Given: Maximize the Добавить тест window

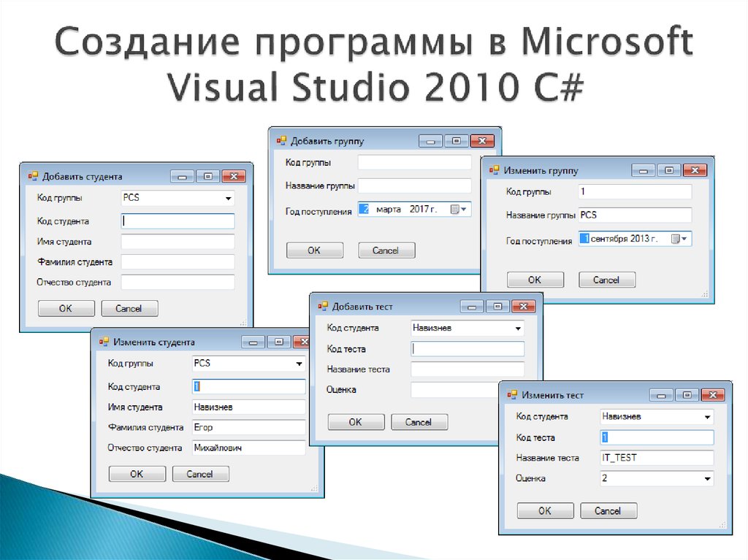Looking at the screenshot, I should [x=498, y=307].
